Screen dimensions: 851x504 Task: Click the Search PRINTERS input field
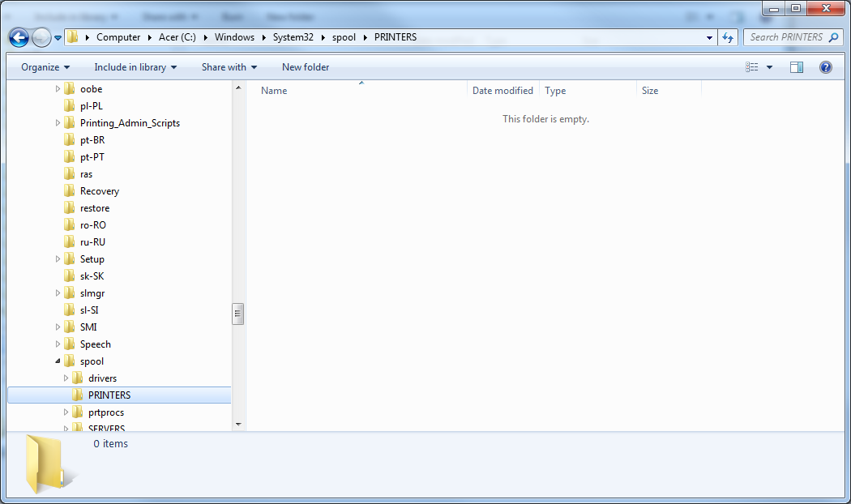(785, 37)
